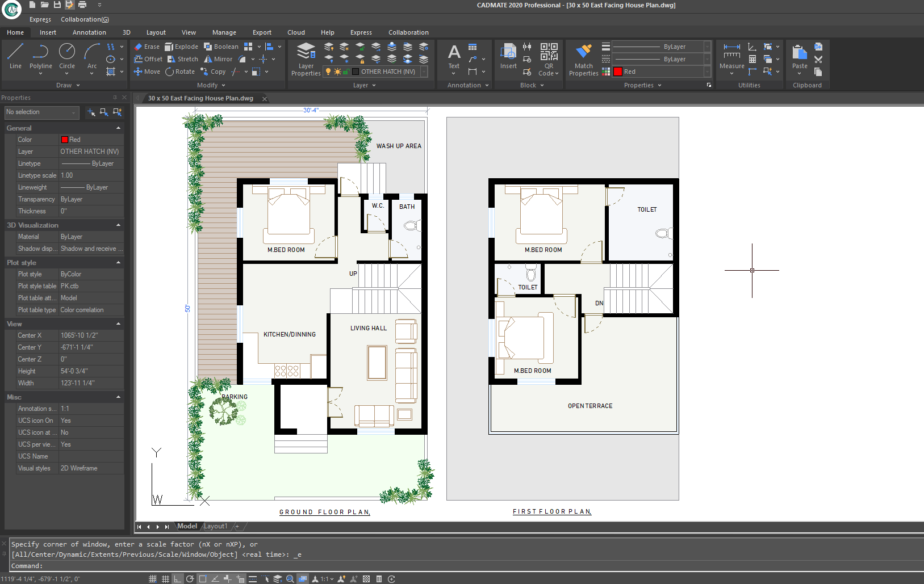Viewport: 924px width, 584px height.
Task: Choose the Copy tool
Action: pos(213,72)
